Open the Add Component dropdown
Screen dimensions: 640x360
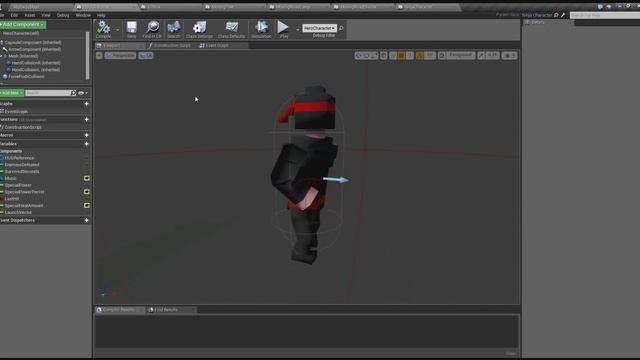(22, 24)
